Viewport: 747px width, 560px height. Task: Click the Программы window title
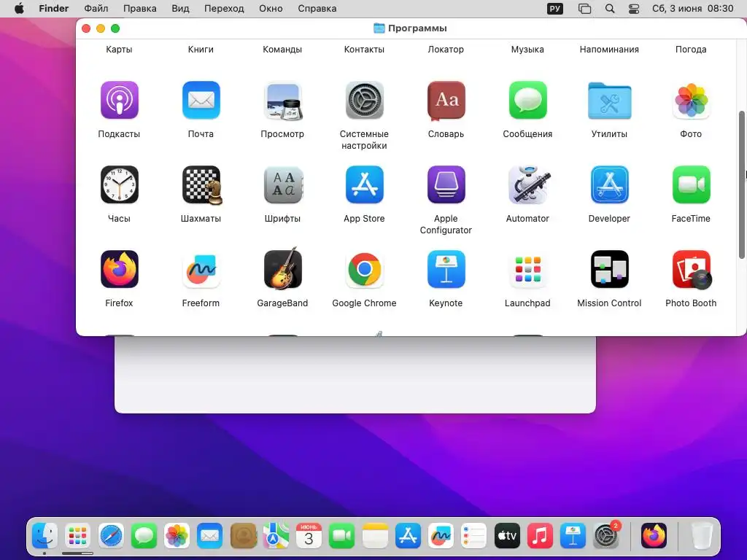point(417,28)
